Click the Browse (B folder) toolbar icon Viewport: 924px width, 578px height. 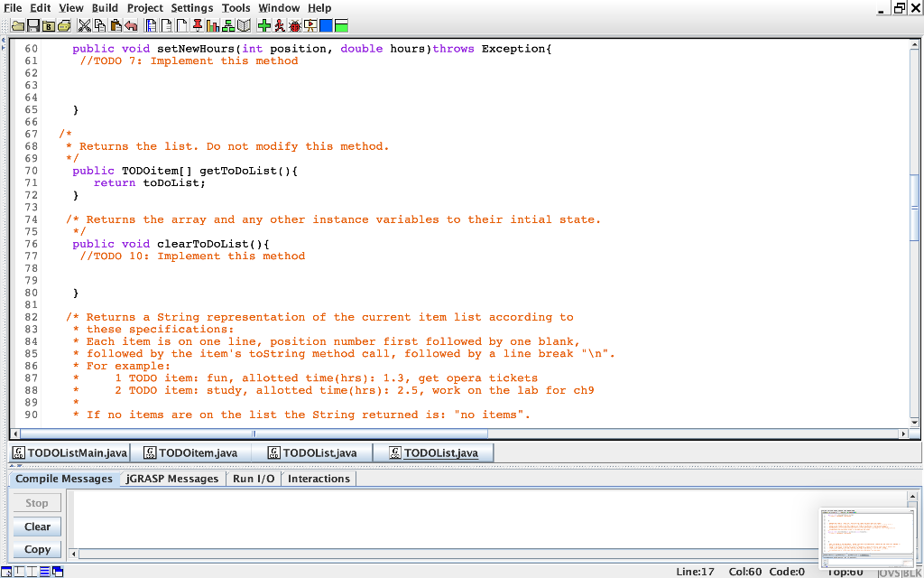pyautogui.click(x=49, y=25)
